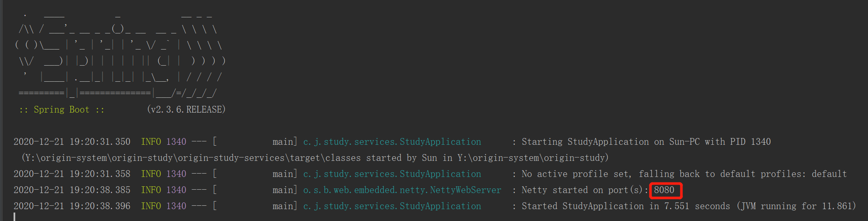Click INFO level in the Netty line
Image resolution: width=868 pixels, height=221 pixels.
151,190
